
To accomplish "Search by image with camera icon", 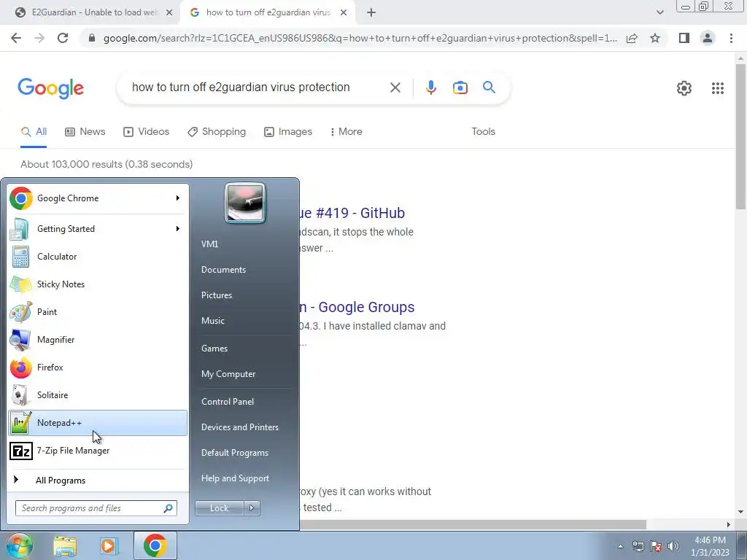I will click(x=460, y=87).
